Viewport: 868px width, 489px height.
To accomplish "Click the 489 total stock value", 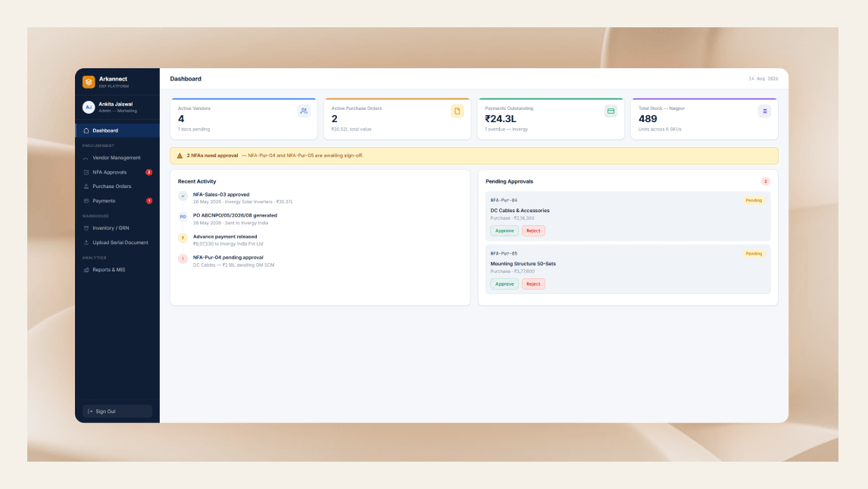I will click(648, 119).
